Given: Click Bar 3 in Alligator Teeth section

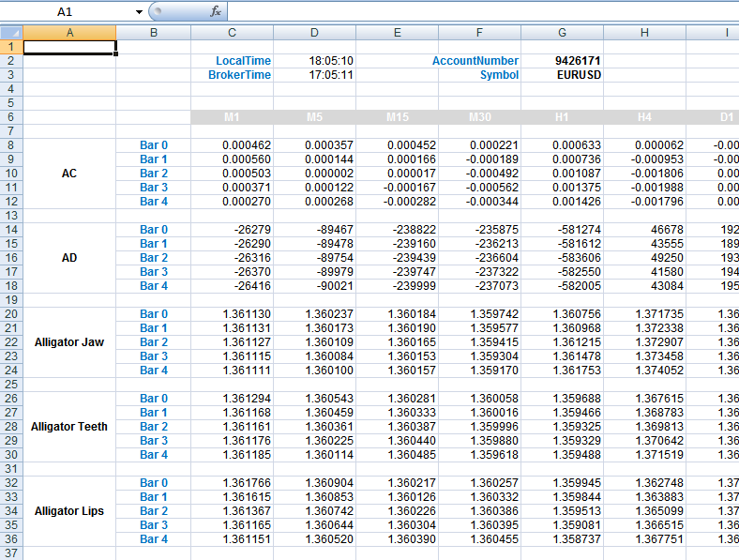Looking at the screenshot, I should tap(154, 441).
